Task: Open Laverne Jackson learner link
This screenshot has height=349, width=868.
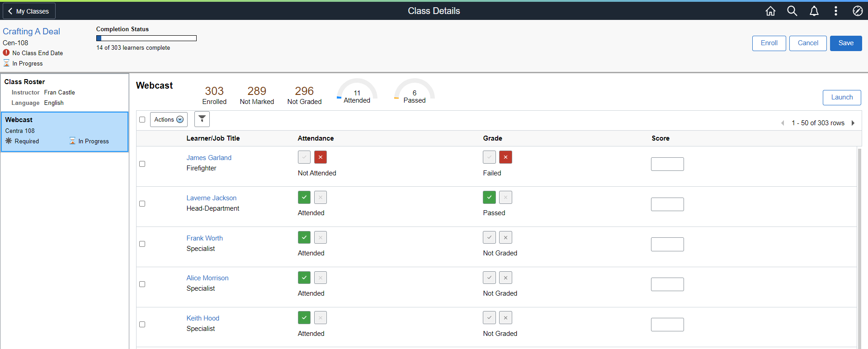Action: (x=212, y=198)
